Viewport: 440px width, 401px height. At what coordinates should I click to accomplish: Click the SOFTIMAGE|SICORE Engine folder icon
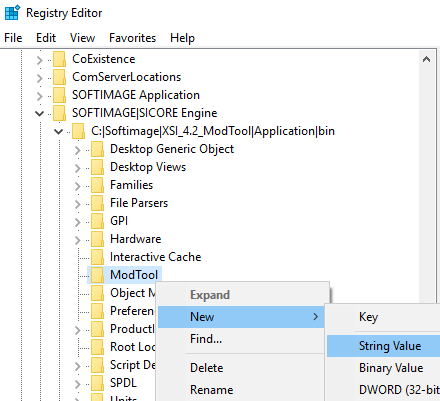tap(59, 113)
